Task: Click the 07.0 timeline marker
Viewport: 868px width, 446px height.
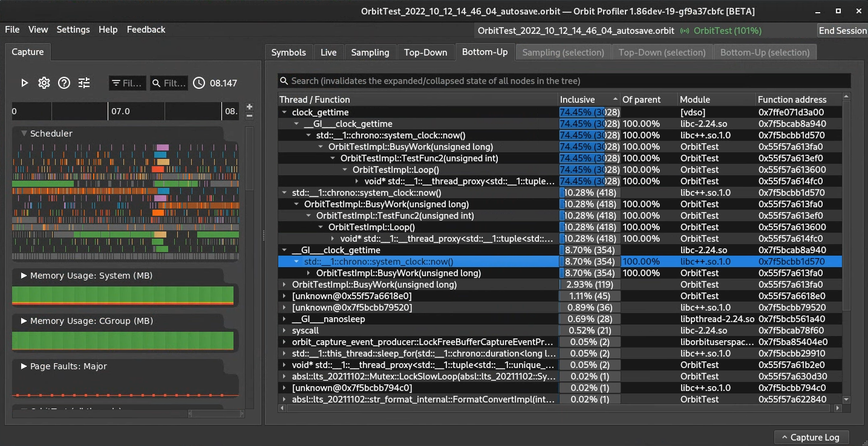Action: coord(120,111)
